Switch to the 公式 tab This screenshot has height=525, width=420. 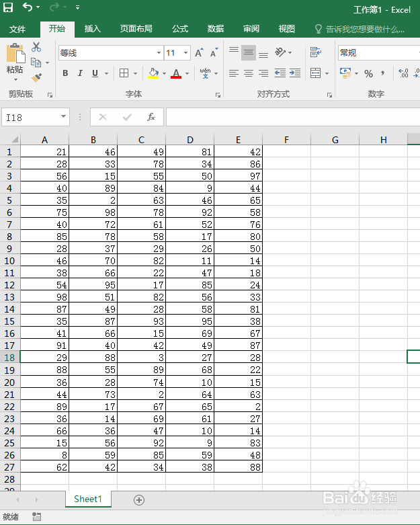[x=180, y=29]
